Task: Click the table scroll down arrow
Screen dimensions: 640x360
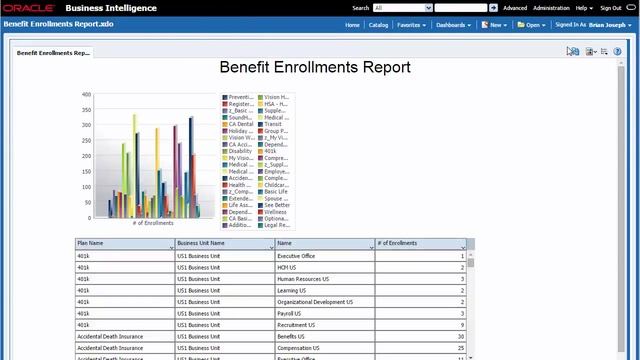Action: pos(471,358)
